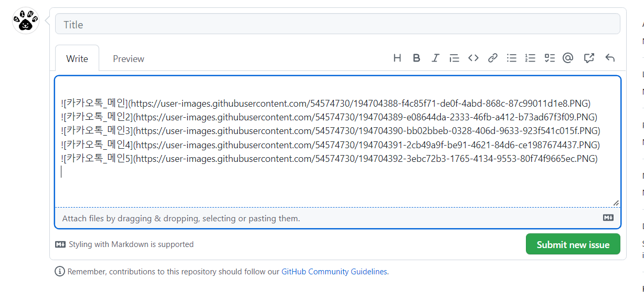Select the Write tab
The image size is (644, 298).
point(77,59)
